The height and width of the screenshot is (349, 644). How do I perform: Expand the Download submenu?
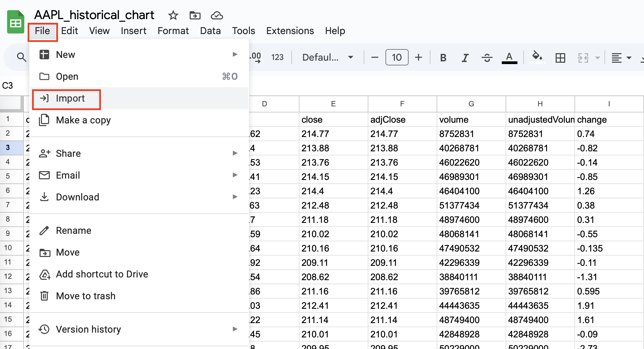click(x=139, y=197)
